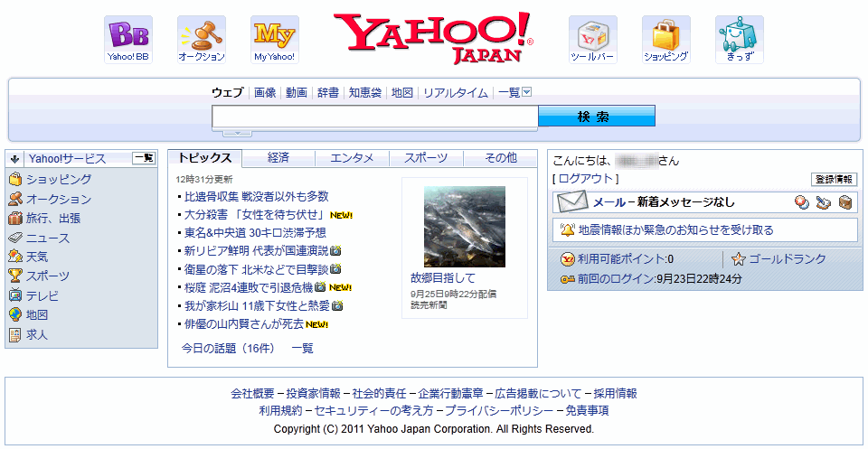The image size is (868, 449).
Task: Switch to the エンタメ news tab
Action: tap(352, 158)
